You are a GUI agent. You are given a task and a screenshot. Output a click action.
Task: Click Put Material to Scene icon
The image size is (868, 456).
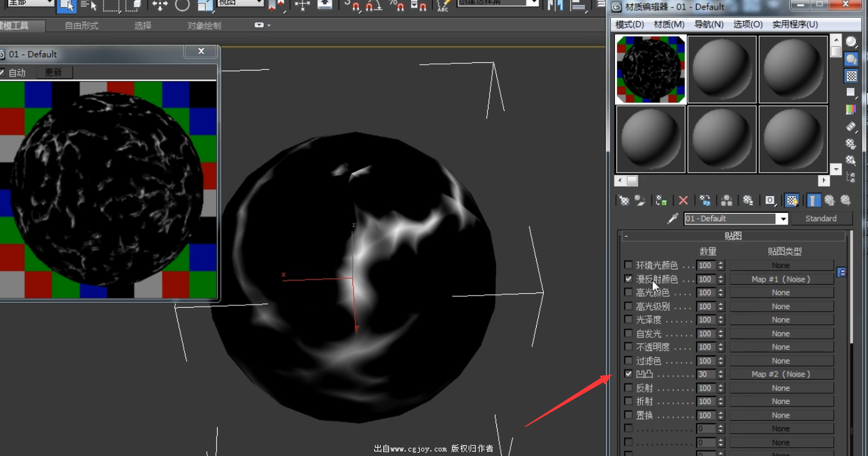[640, 201]
